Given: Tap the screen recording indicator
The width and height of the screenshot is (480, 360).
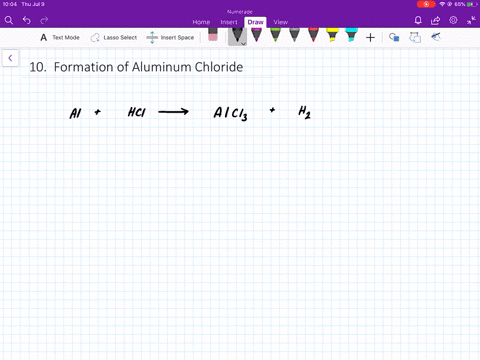Looking at the screenshot, I should (x=426, y=4).
